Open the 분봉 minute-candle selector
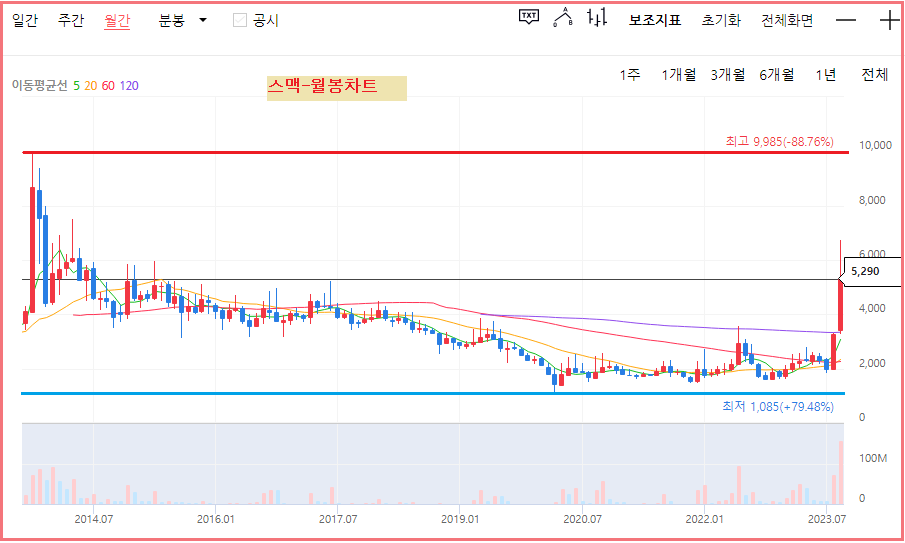The height and width of the screenshot is (543, 905). pos(171,21)
